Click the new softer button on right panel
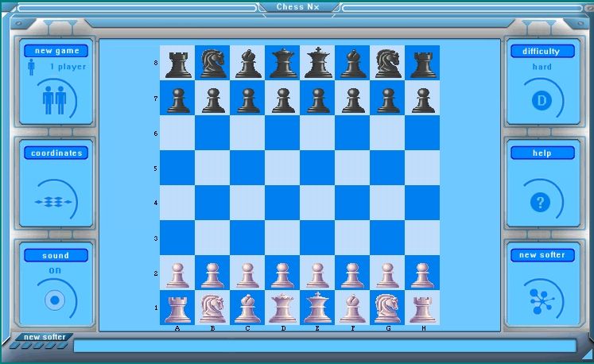 [542, 255]
